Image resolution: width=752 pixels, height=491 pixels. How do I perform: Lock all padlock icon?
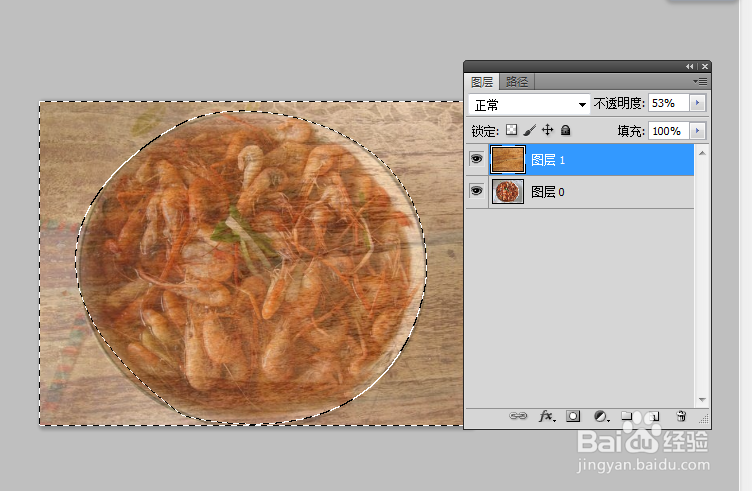tap(565, 130)
